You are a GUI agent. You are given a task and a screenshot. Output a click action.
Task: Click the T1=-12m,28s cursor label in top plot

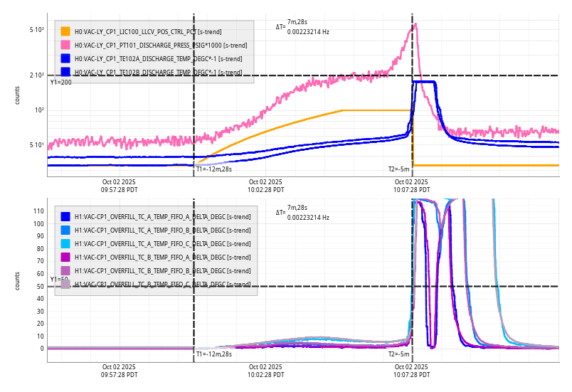pos(214,169)
